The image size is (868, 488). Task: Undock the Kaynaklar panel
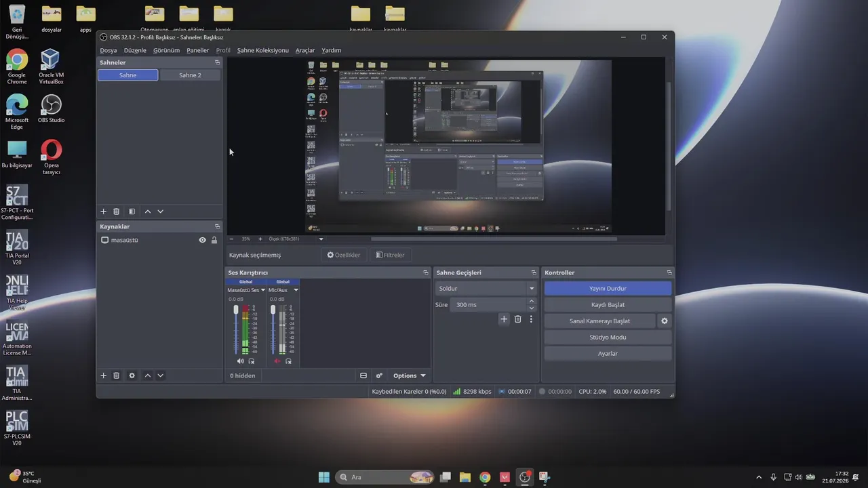click(x=218, y=226)
